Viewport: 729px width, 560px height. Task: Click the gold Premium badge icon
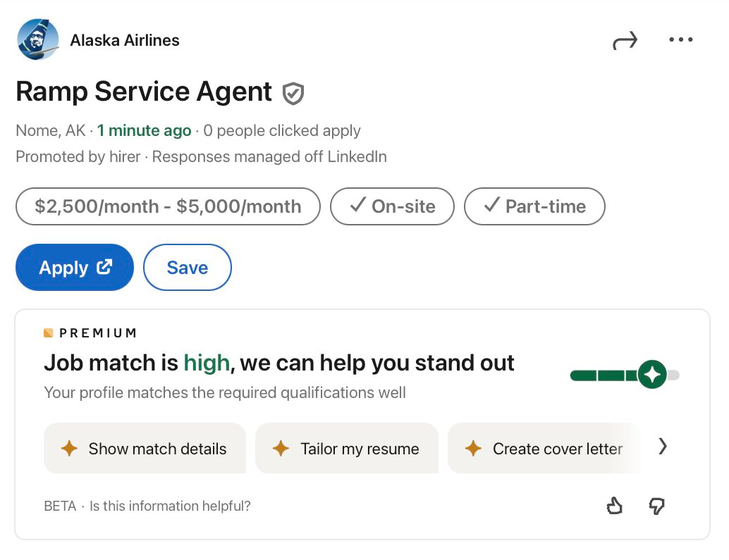(x=49, y=332)
